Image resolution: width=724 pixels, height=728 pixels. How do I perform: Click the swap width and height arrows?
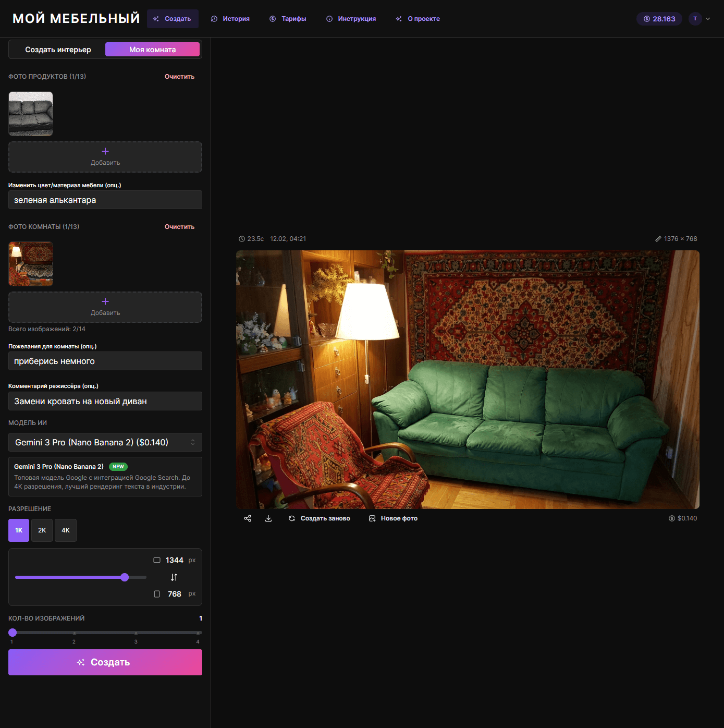tap(174, 577)
